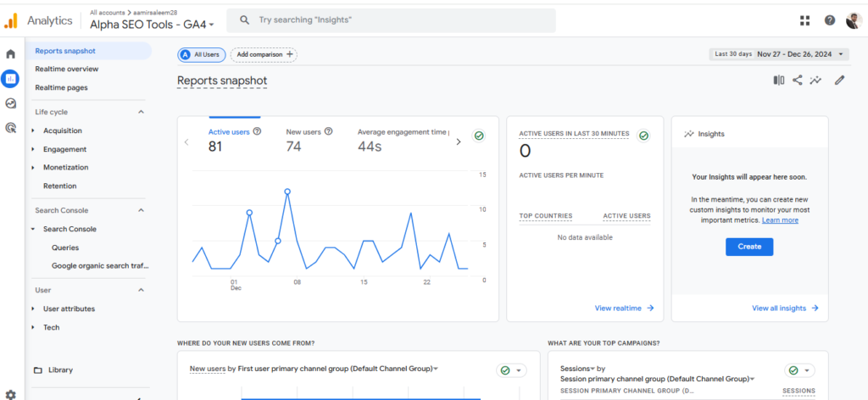Expand the Monetization tree item

(x=33, y=167)
